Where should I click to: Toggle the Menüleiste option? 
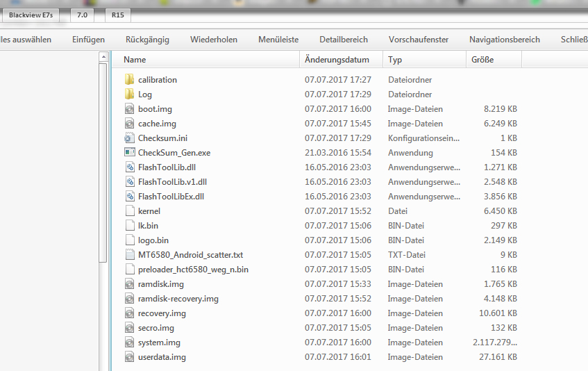click(x=278, y=40)
